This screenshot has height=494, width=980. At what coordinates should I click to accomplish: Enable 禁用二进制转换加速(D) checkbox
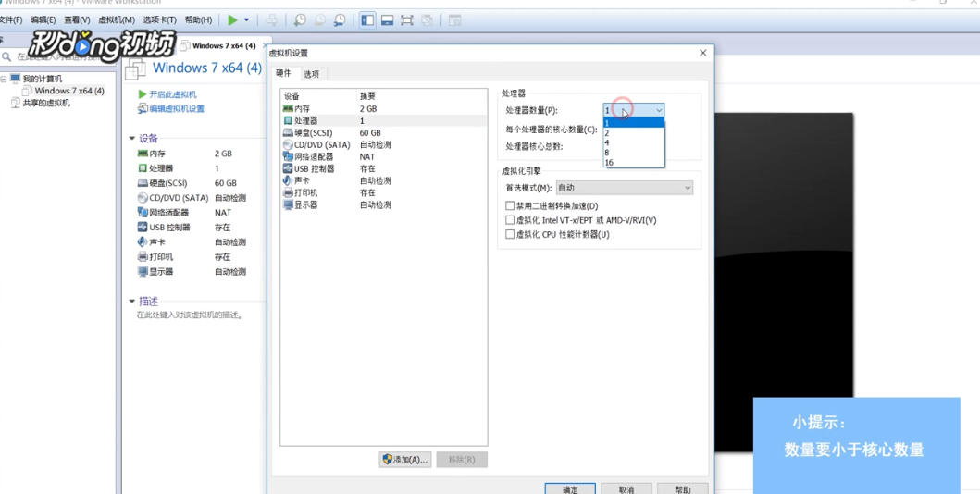[x=510, y=206]
